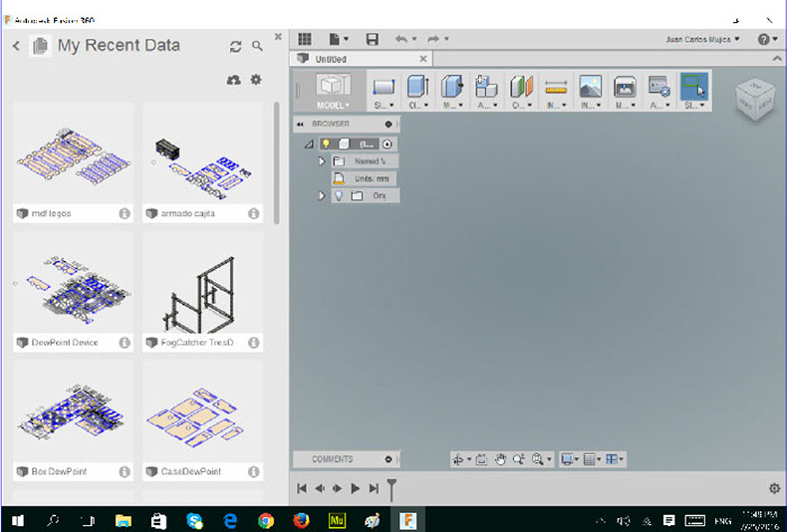Expand the COMMENTS panel options dot
Image resolution: width=787 pixels, height=532 pixels.
click(x=389, y=459)
